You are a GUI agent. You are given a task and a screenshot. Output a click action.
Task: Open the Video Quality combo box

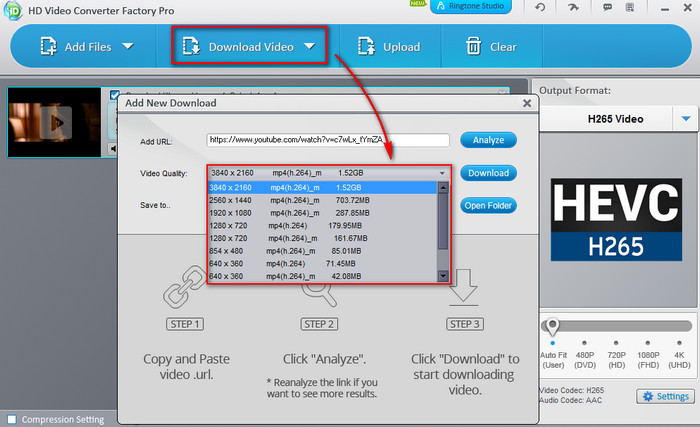click(329, 173)
